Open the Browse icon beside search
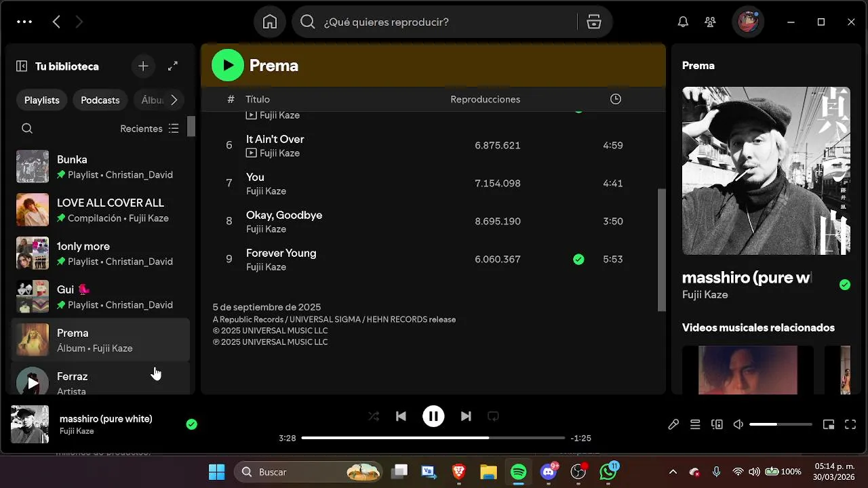Image resolution: width=868 pixels, height=488 pixels. tap(594, 22)
